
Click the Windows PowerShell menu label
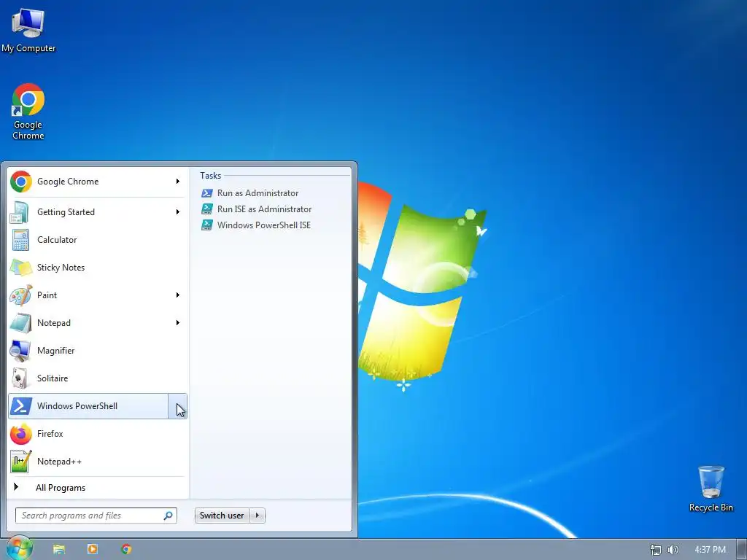click(x=77, y=406)
